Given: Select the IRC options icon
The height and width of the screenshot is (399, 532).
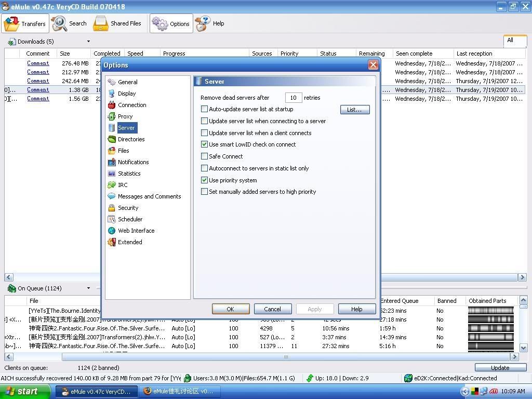Looking at the screenshot, I should point(112,185).
